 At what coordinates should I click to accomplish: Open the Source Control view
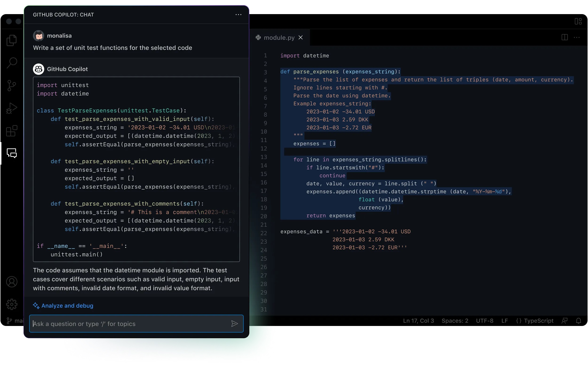point(12,85)
